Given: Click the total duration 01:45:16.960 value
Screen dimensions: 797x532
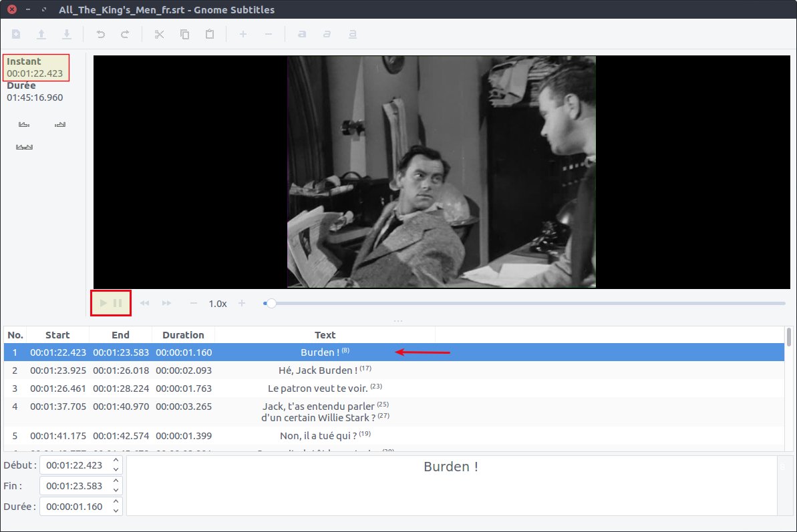Looking at the screenshot, I should pyautogui.click(x=35, y=97).
